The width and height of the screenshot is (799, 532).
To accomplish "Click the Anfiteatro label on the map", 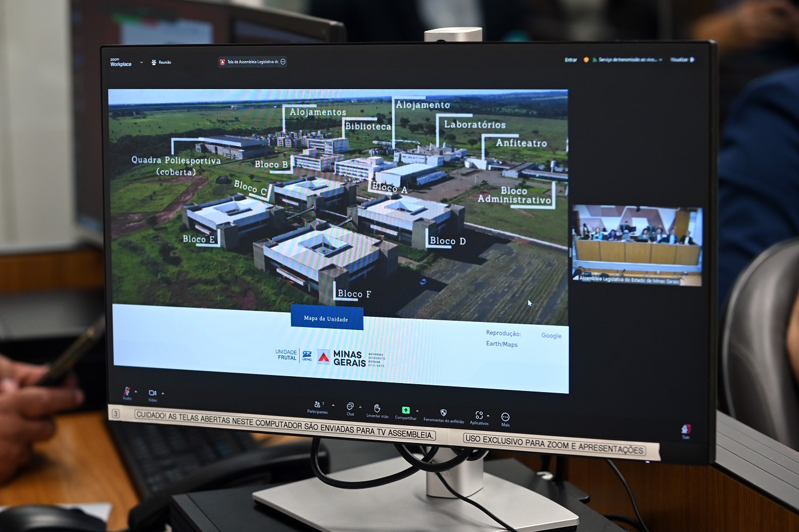I will [x=521, y=143].
